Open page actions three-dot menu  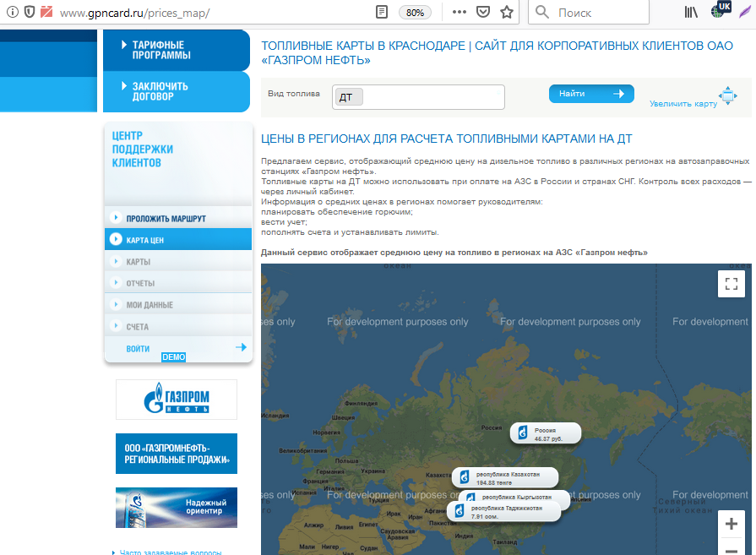(460, 13)
